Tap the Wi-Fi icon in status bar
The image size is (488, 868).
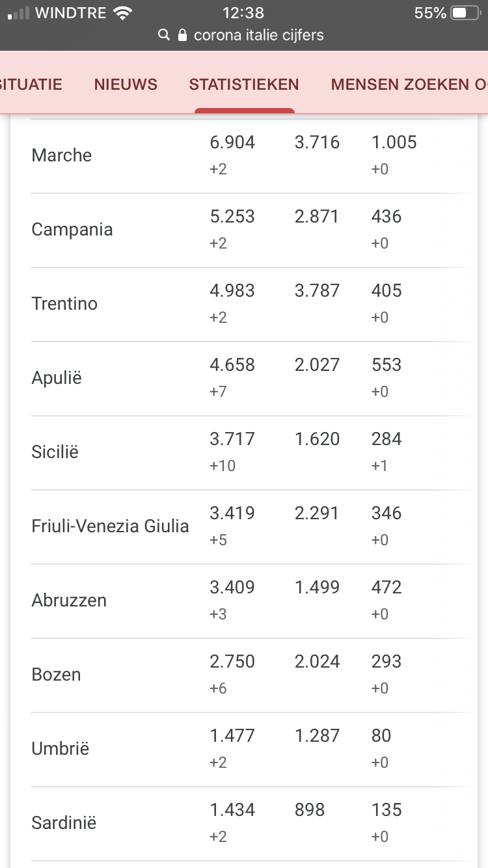(122, 13)
